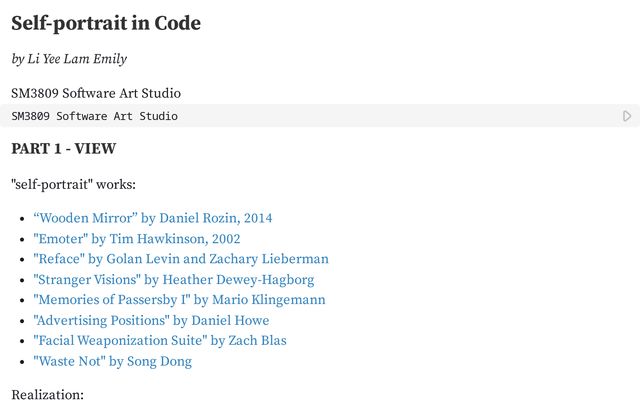Viewport: 640px width, 400px height.
Task: Click the "self-portrait" works paragraph
Action: click(73, 184)
